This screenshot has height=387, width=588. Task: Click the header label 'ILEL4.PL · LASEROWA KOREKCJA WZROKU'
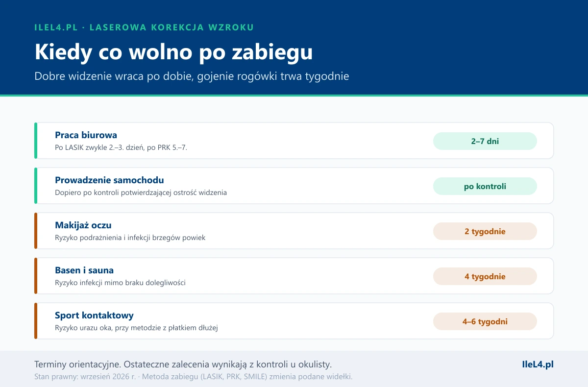pyautogui.click(x=144, y=27)
